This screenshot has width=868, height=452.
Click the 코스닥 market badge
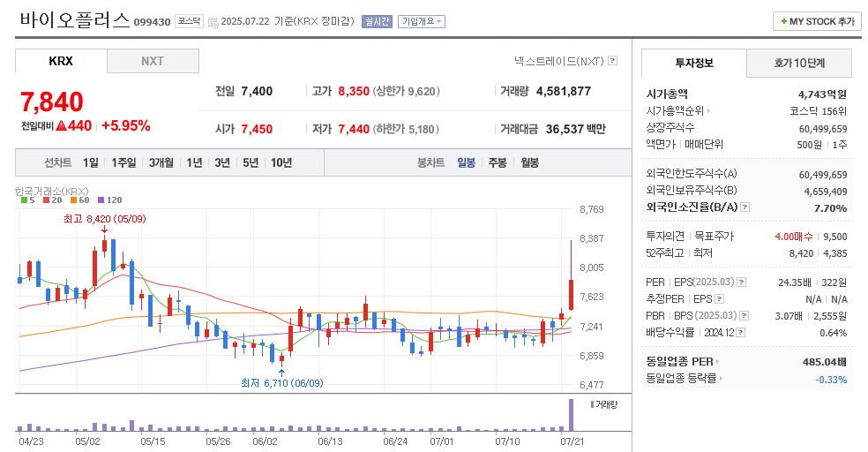[x=190, y=21]
